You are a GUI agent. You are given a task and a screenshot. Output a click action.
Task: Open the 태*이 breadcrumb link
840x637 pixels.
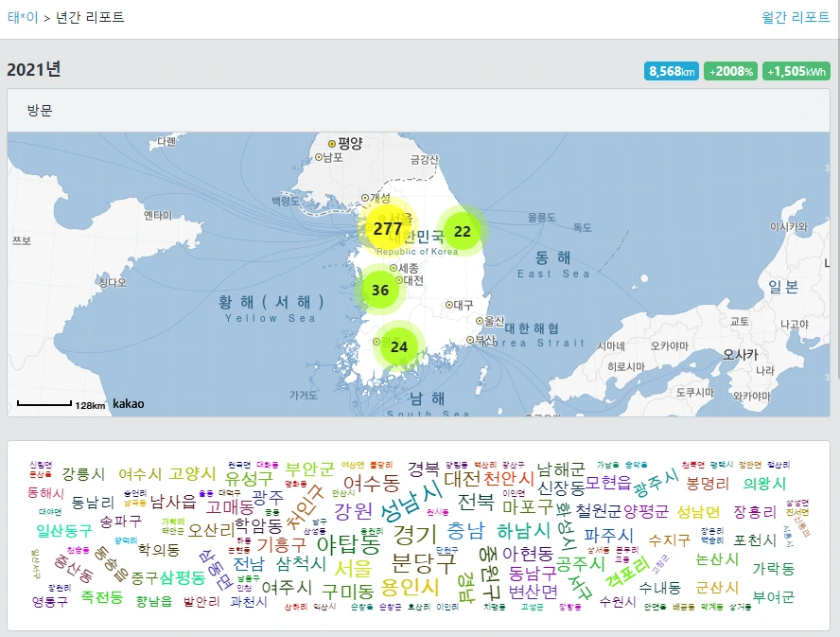23,17
